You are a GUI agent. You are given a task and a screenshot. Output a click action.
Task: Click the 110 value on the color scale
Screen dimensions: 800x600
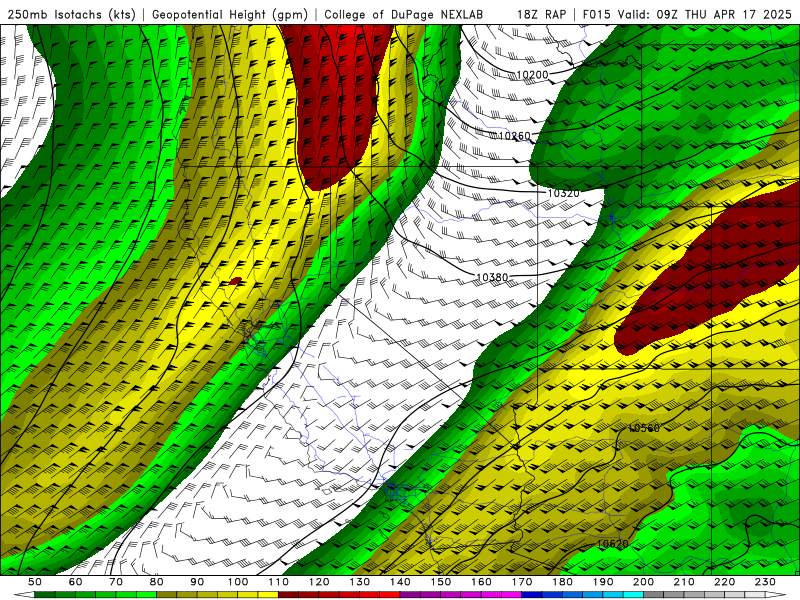click(279, 582)
